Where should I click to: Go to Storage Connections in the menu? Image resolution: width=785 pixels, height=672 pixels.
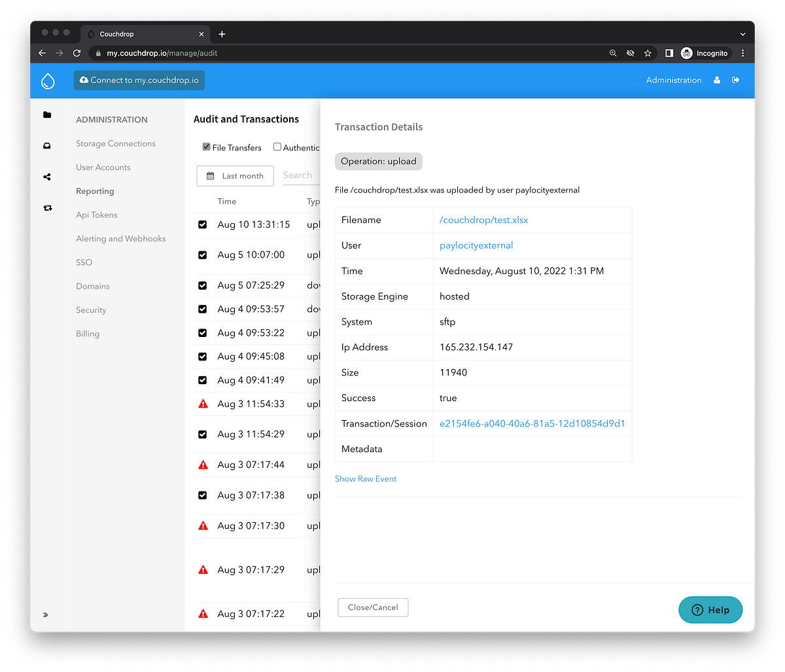point(116,143)
